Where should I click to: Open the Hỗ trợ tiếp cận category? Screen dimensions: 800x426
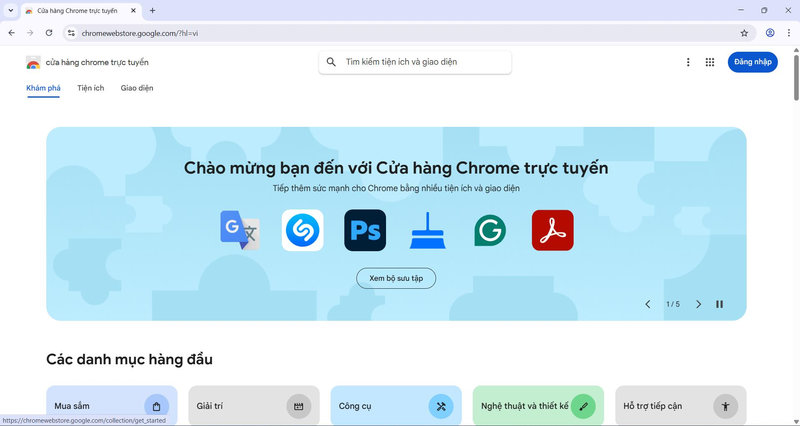click(681, 406)
